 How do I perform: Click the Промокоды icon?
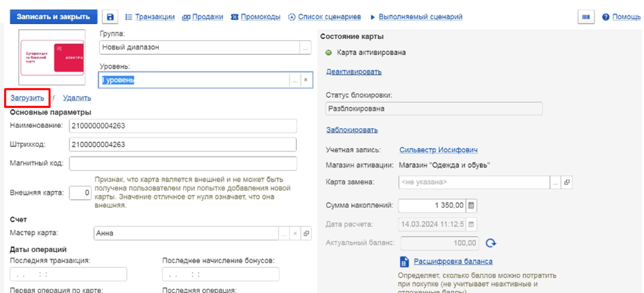coord(235,17)
